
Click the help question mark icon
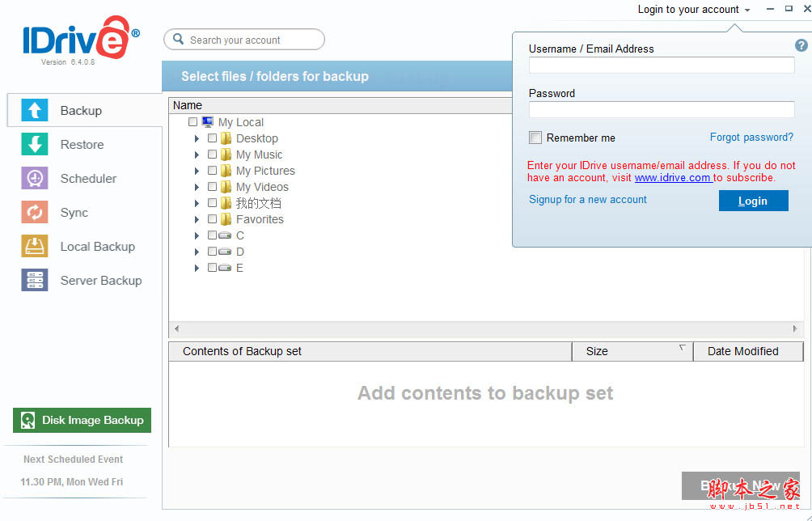[801, 45]
